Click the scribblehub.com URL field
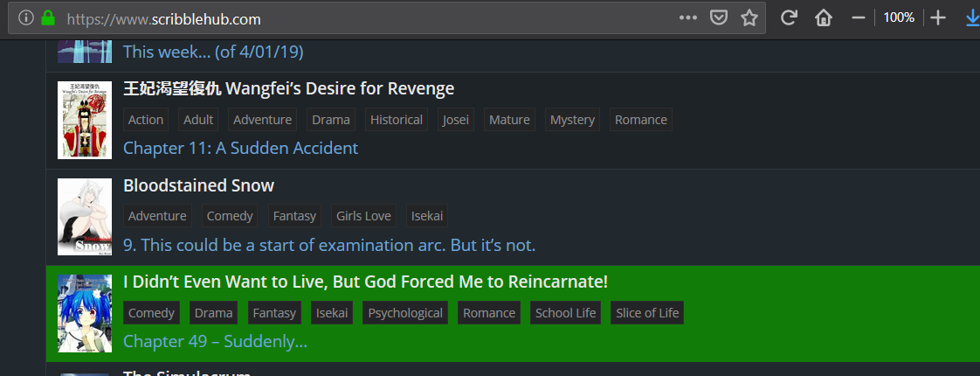 point(349,18)
